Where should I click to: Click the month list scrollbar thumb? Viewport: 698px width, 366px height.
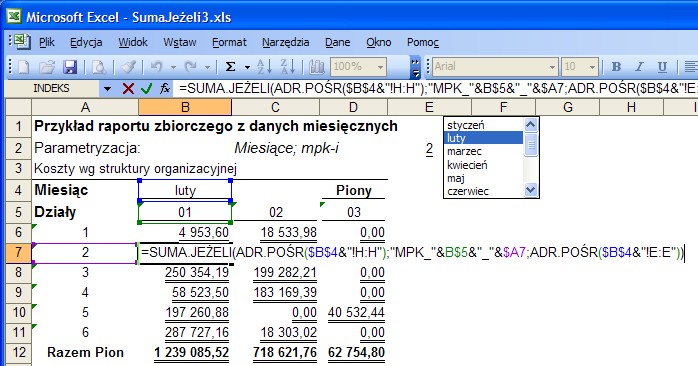(x=531, y=144)
